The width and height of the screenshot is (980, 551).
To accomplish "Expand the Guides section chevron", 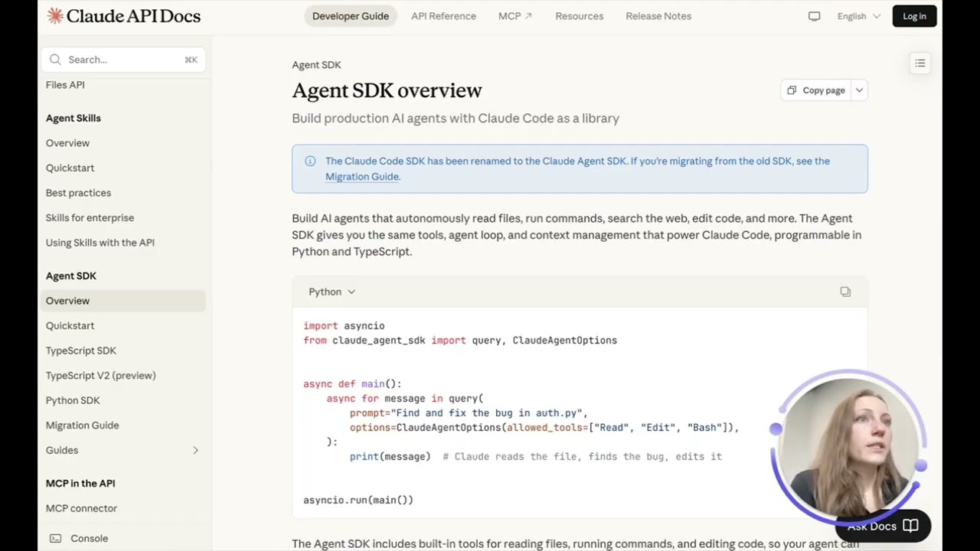I will pos(195,450).
